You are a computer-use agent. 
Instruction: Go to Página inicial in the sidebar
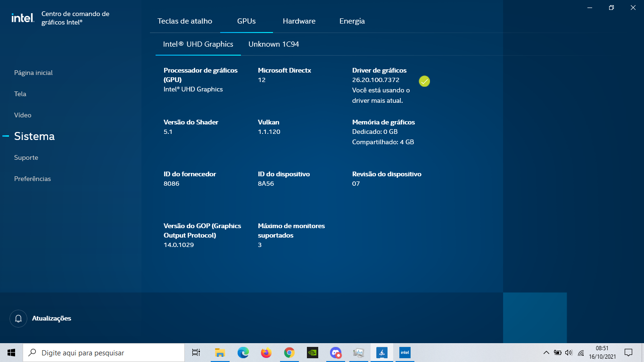[x=33, y=73]
